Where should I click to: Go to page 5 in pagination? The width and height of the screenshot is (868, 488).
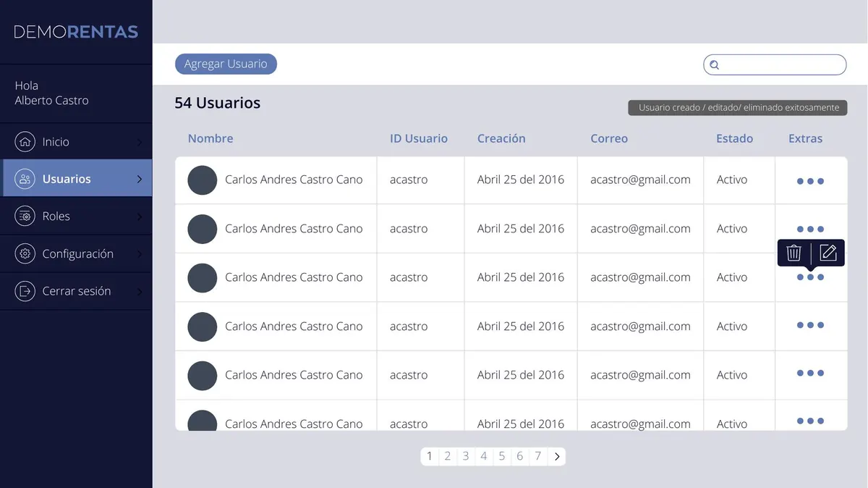coord(502,456)
